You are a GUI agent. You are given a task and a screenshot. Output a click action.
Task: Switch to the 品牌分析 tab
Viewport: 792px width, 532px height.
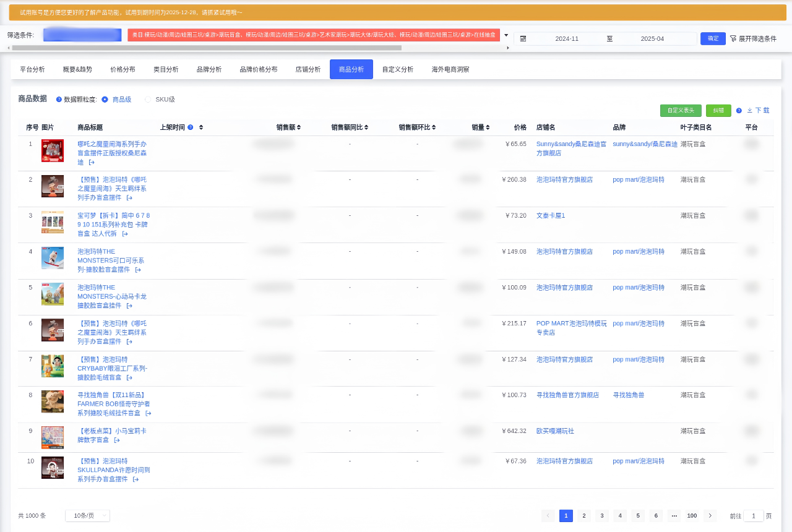click(x=209, y=69)
